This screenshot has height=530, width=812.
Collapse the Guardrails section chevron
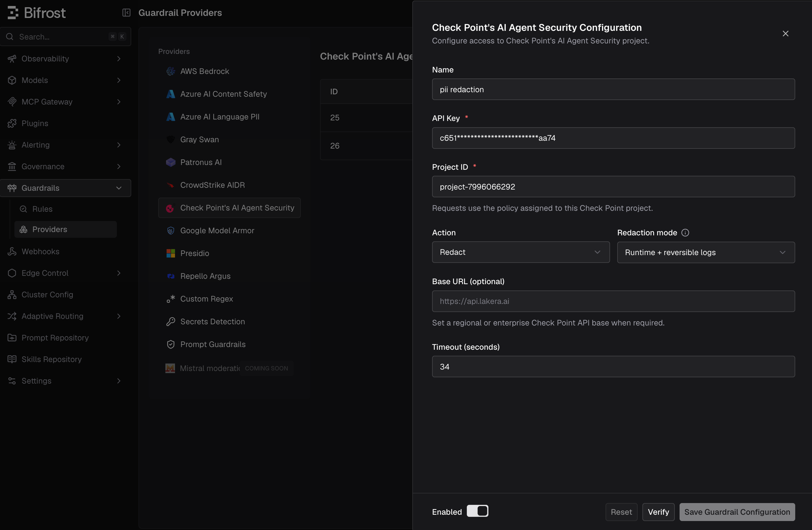[x=119, y=188]
